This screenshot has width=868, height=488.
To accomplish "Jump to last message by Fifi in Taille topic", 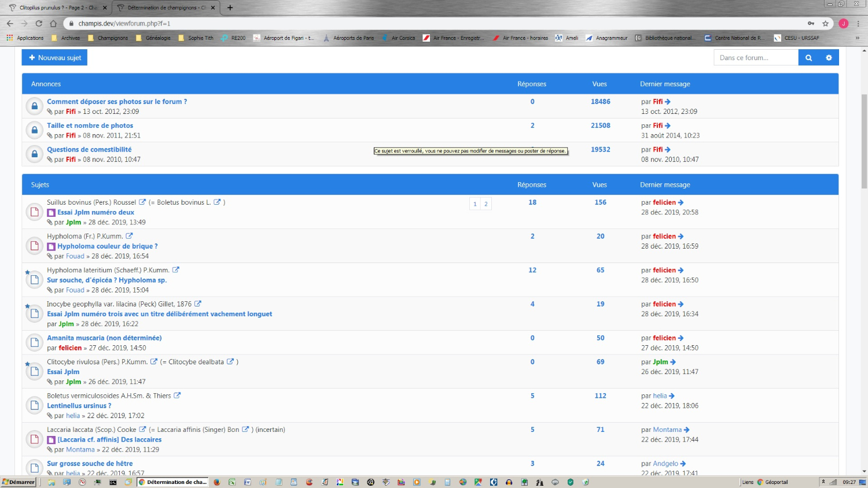I will (668, 125).
